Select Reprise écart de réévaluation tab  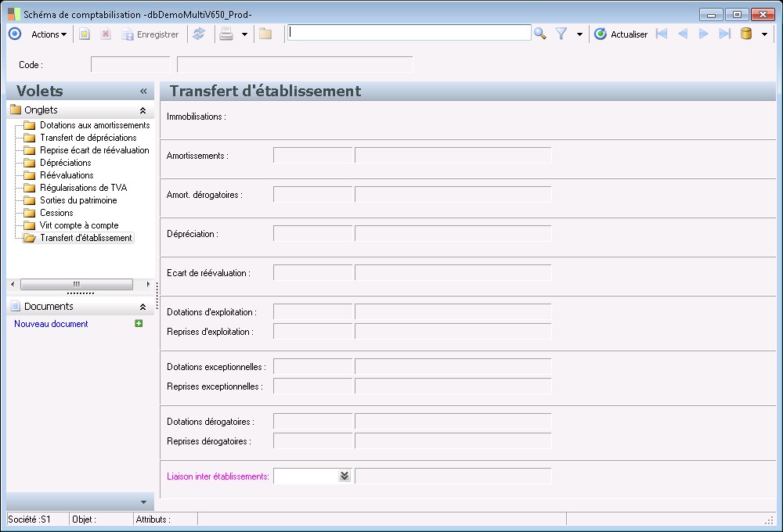(95, 150)
